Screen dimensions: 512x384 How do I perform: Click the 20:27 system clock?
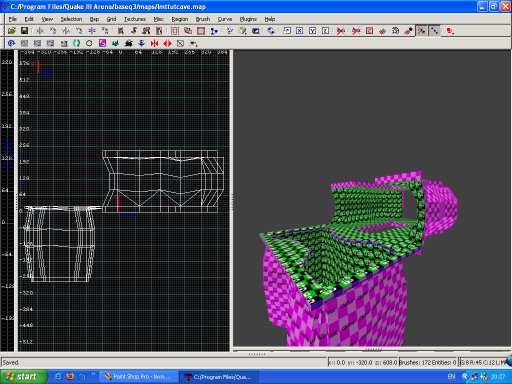pyautogui.click(x=498, y=377)
